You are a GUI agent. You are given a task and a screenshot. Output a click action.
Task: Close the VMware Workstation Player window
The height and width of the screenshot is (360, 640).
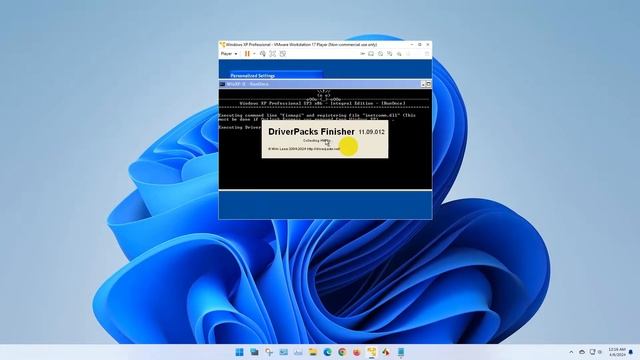point(428,44)
